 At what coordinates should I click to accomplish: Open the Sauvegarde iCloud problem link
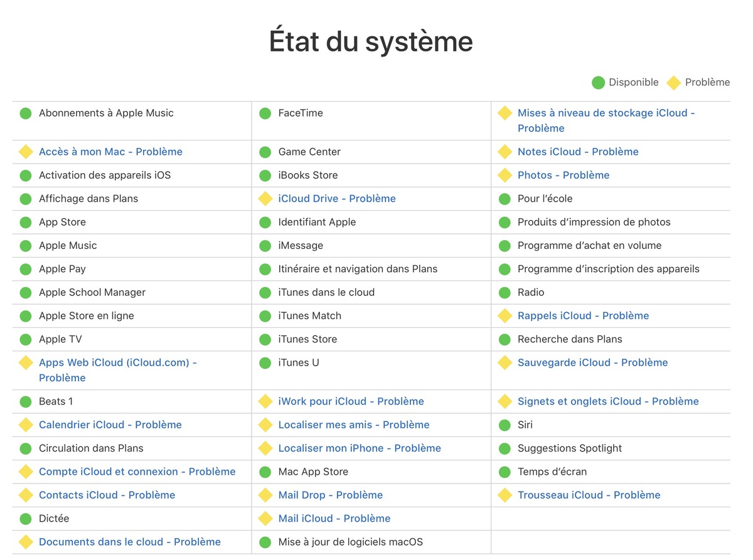coord(592,362)
